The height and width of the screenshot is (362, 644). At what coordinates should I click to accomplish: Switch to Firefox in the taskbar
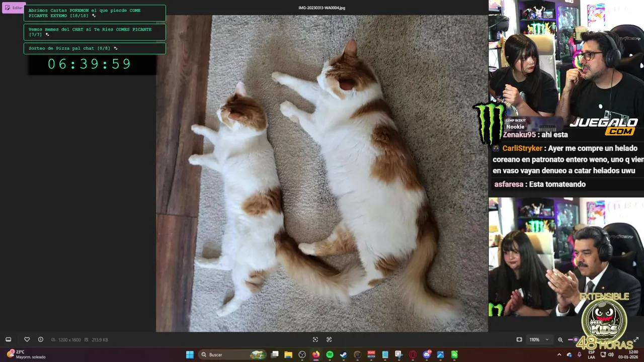tap(316, 354)
